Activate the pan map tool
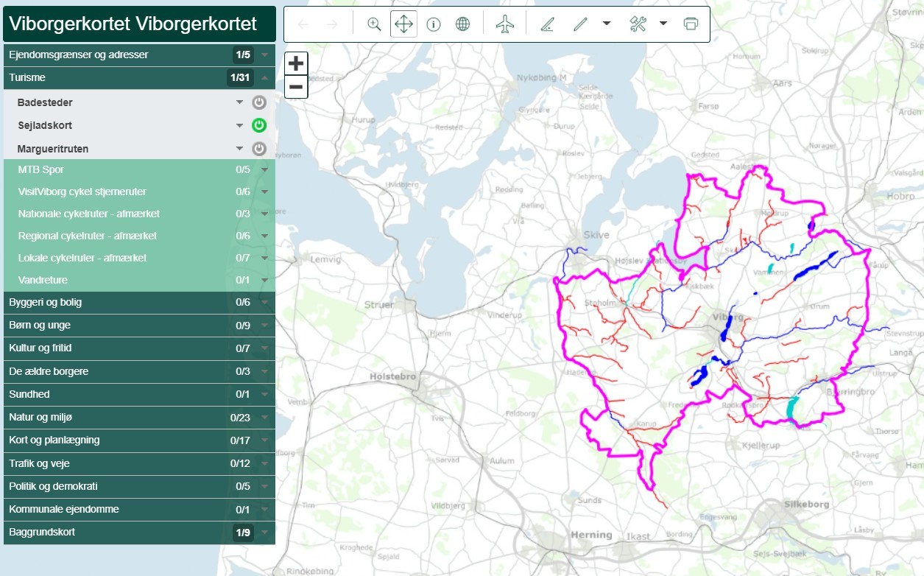Viewport: 924px width, 576px height. [x=403, y=24]
